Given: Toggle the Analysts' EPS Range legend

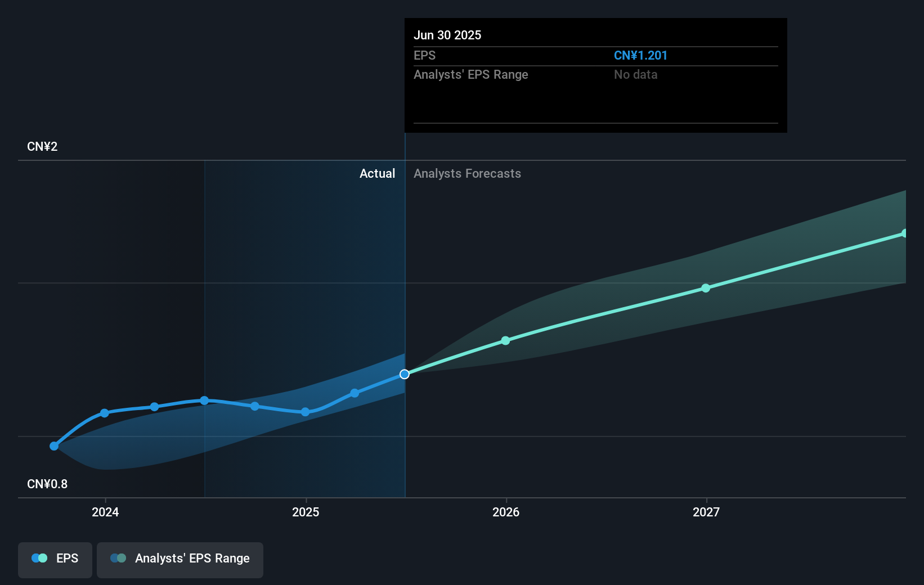Looking at the screenshot, I should 180,560.
